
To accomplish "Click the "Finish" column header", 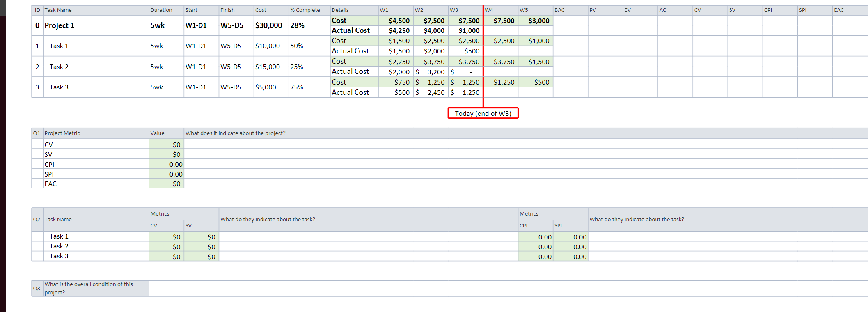I will pos(236,10).
